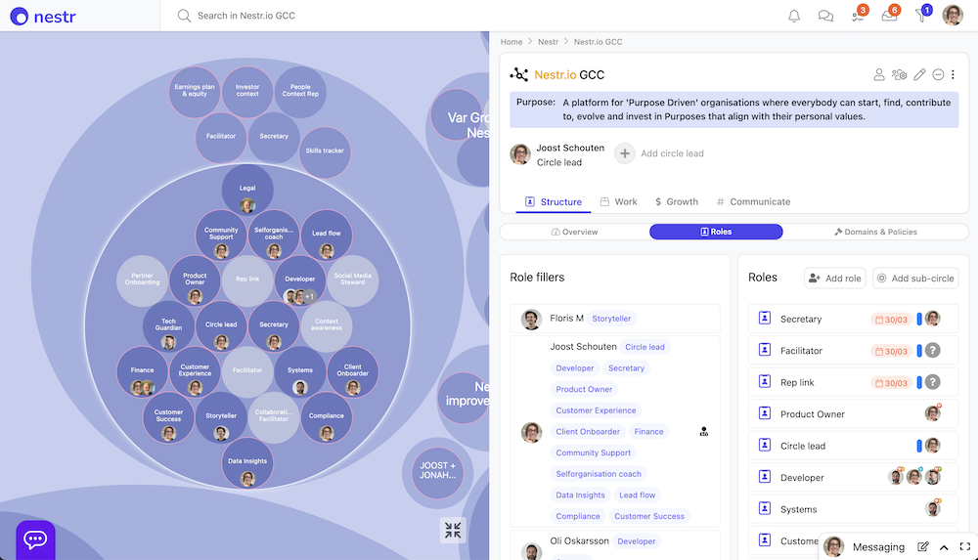Click the minus circle icon in header

pos(938,75)
